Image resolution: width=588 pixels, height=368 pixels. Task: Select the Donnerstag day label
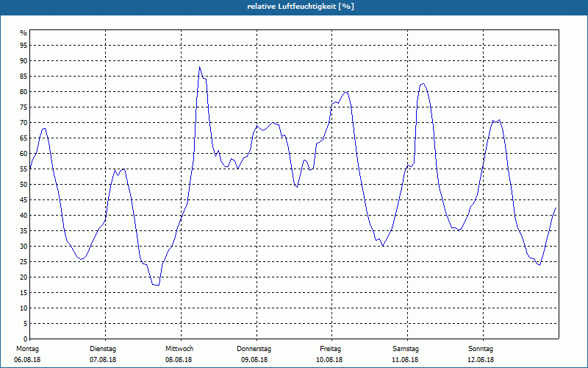point(254,349)
